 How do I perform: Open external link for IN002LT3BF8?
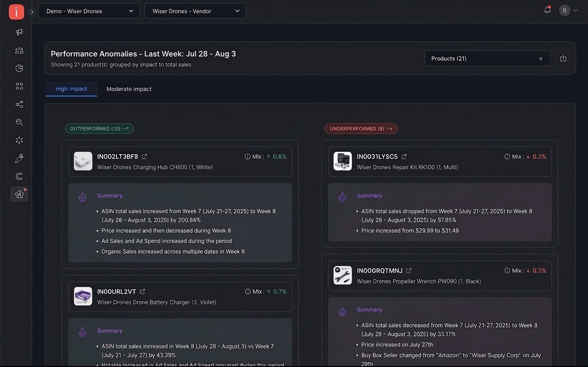(x=144, y=157)
